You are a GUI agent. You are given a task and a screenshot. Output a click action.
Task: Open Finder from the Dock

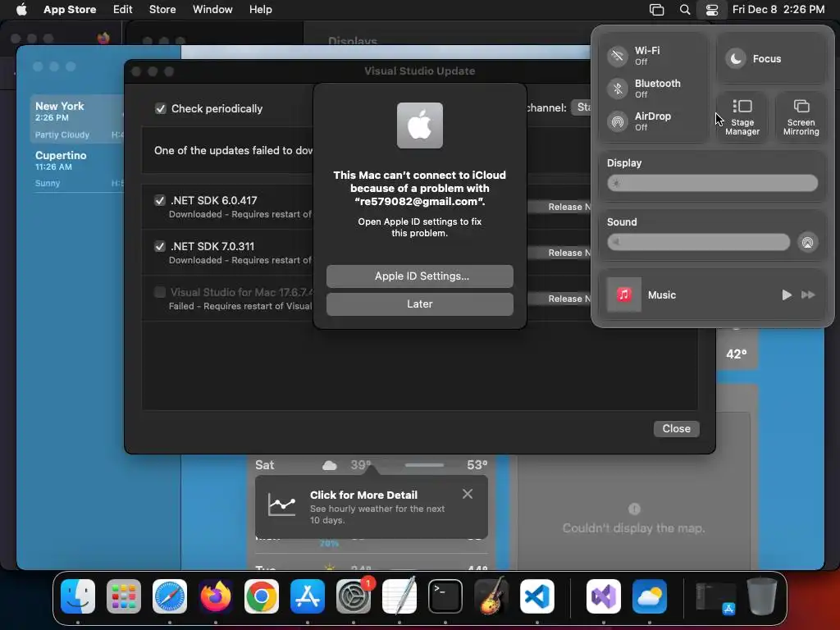[78, 596]
